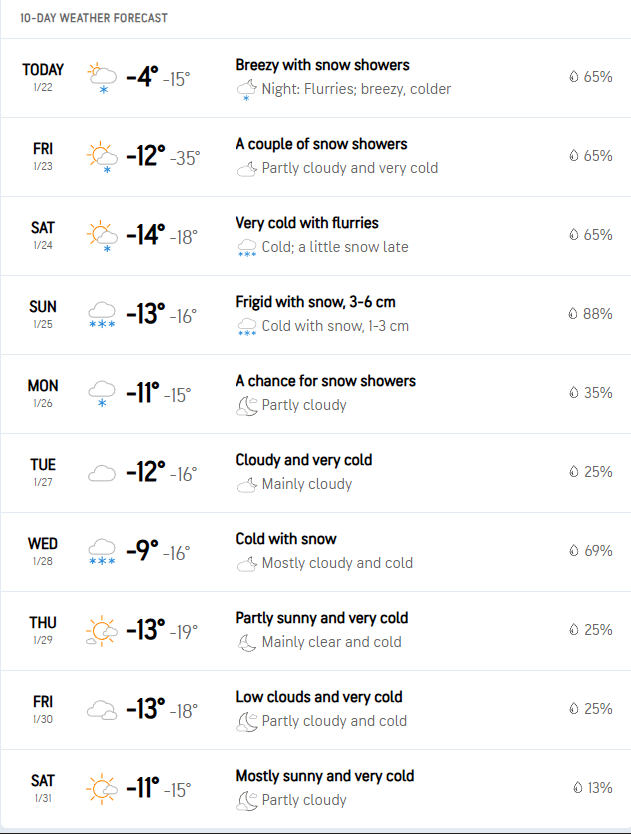The height and width of the screenshot is (834, 631).
Task: Click the precipitation droplet icon showing 88%
Action: 573,314
